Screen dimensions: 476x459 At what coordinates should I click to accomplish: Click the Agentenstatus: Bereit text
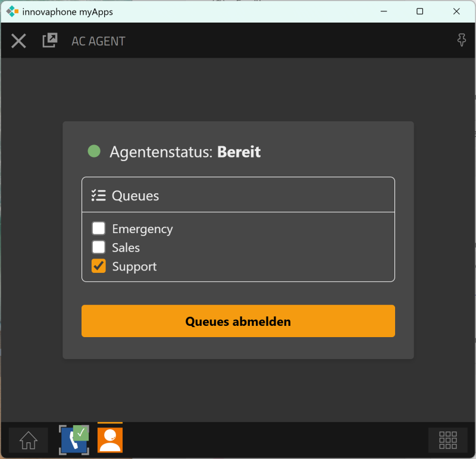pyautogui.click(x=185, y=152)
